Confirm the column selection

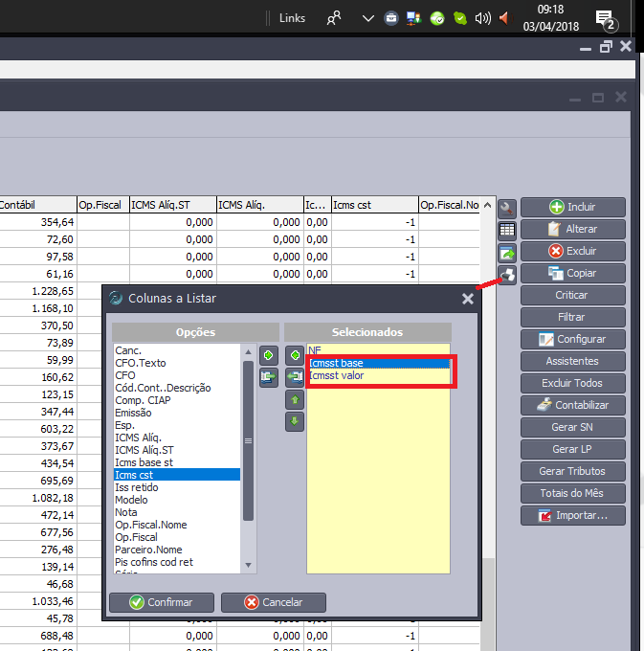pos(162,602)
